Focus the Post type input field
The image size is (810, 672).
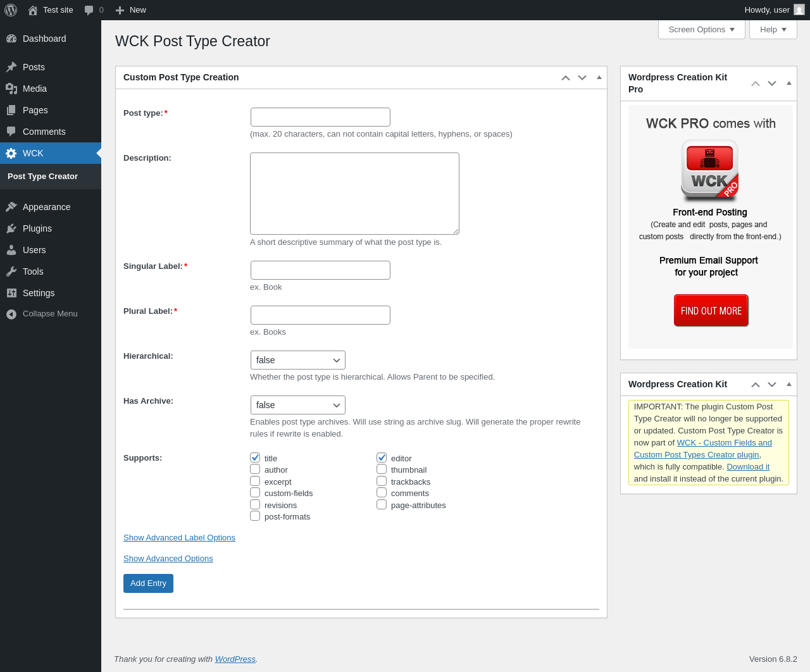320,117
